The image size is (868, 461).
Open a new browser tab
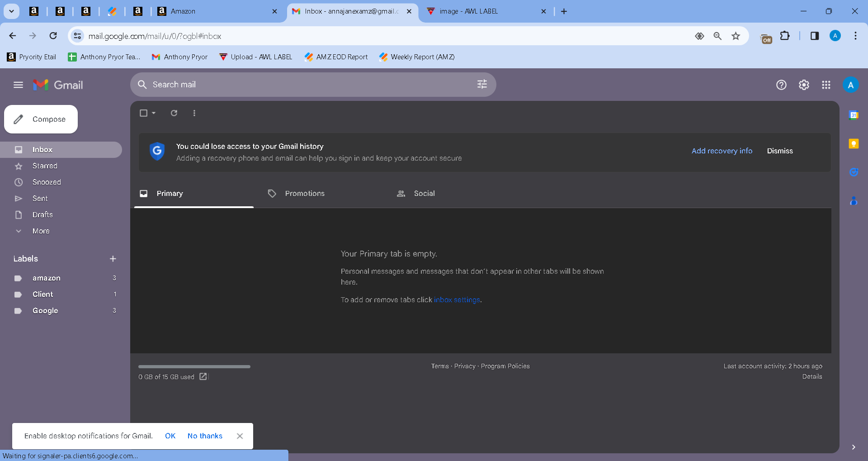(564, 11)
